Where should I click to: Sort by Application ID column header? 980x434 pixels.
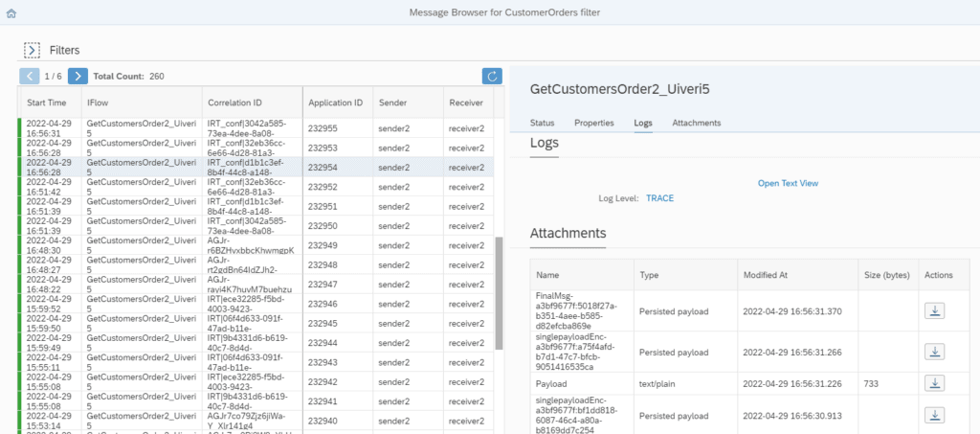tap(338, 103)
